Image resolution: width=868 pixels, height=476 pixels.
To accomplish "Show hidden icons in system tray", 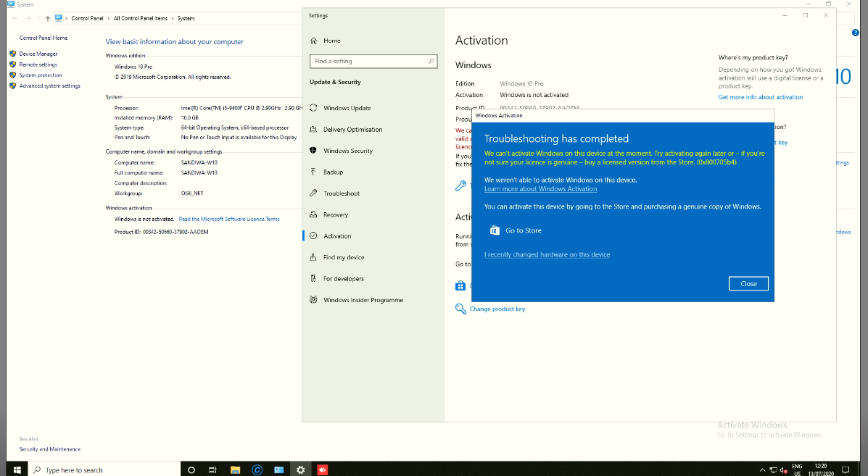I will tap(762, 470).
